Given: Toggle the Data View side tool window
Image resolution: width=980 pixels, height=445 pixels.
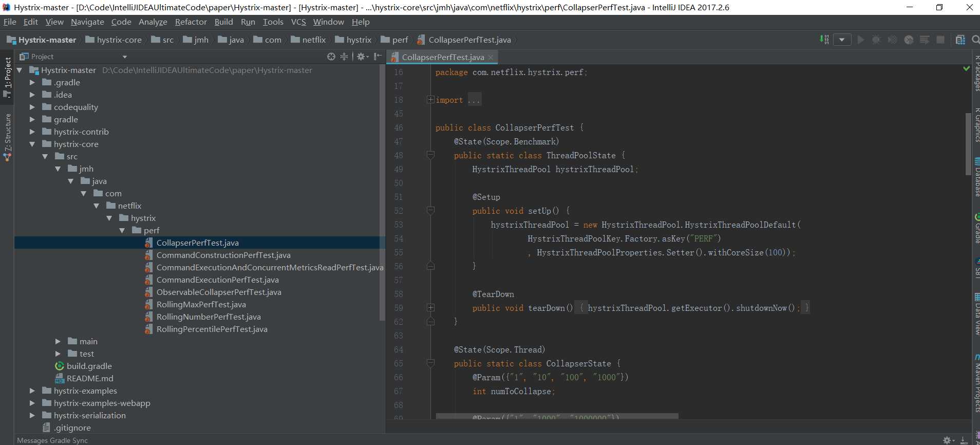Looking at the screenshot, I should [x=976, y=313].
